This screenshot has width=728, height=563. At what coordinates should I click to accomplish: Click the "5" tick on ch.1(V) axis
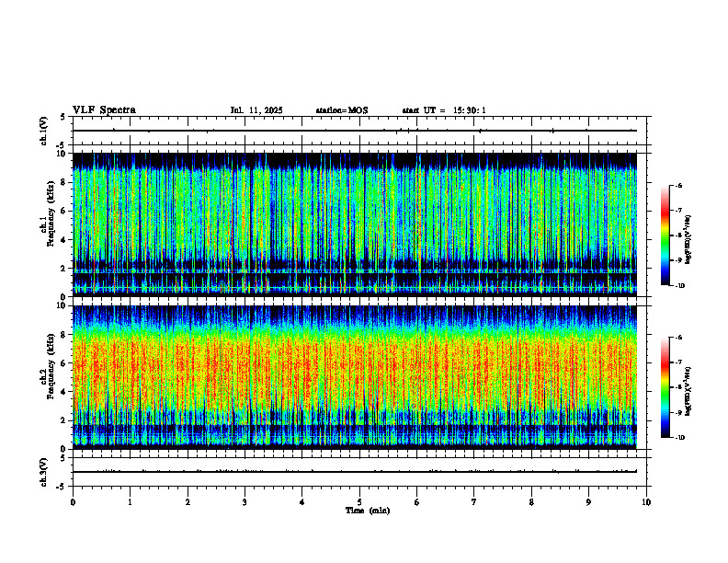(x=63, y=117)
